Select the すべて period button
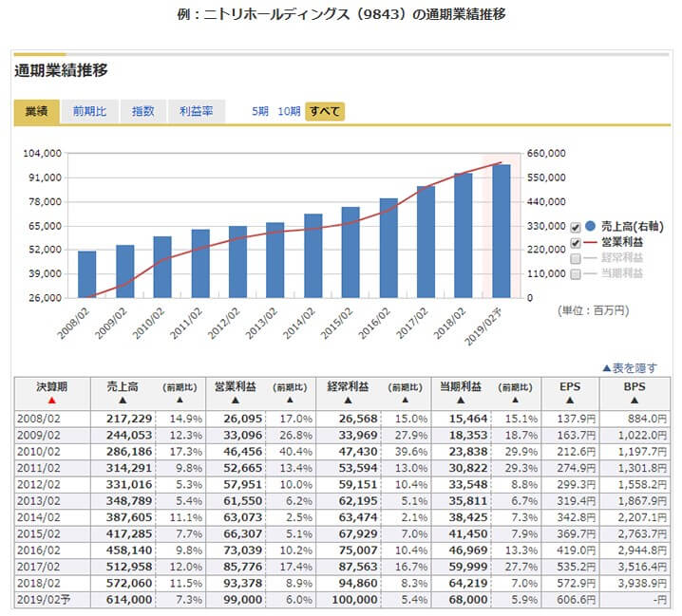The height and width of the screenshot is (616, 682). pyautogui.click(x=325, y=112)
